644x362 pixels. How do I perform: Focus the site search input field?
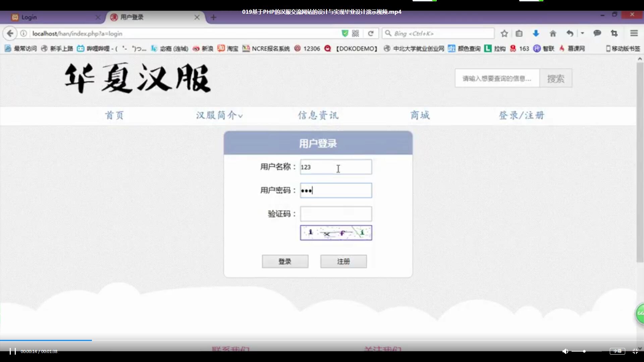click(497, 78)
